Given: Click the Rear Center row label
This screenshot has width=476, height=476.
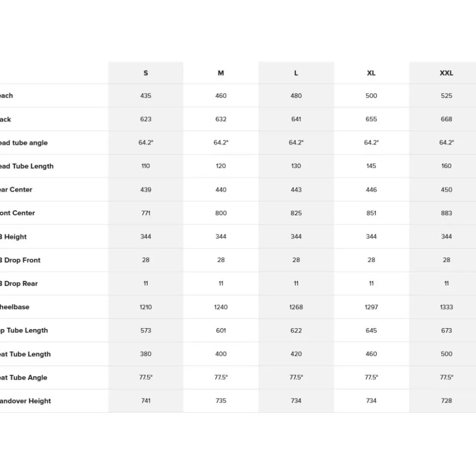Looking at the screenshot, I should 16,189.
